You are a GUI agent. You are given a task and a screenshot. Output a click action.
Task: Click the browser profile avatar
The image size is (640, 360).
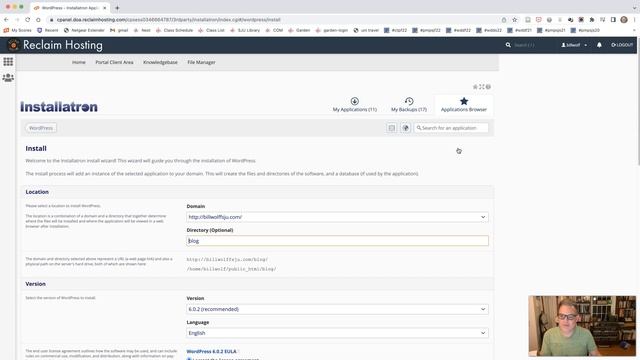(x=624, y=20)
